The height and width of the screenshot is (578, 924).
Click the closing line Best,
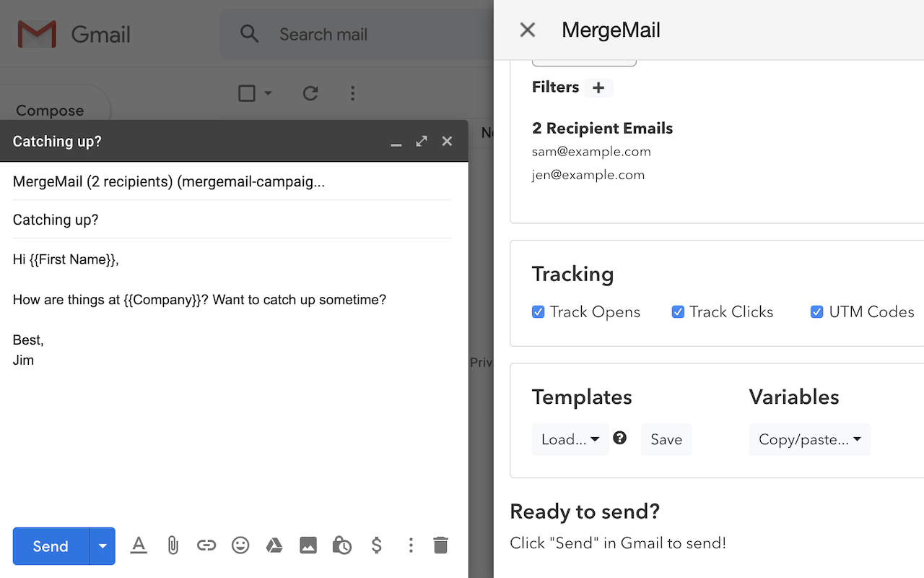[x=28, y=340]
